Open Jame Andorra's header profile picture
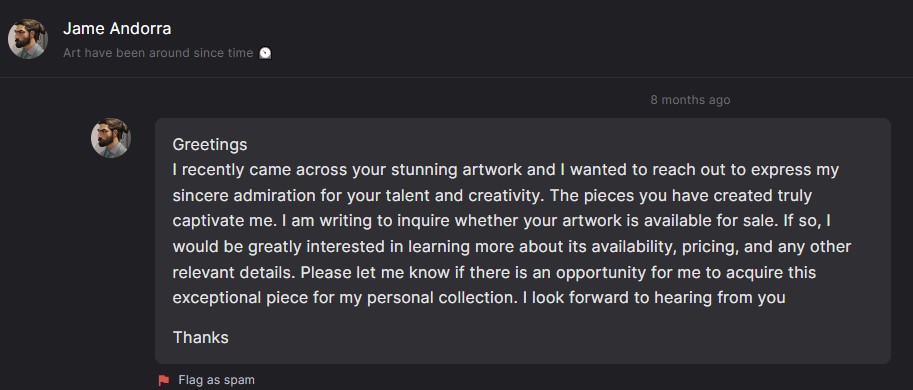 [27, 39]
